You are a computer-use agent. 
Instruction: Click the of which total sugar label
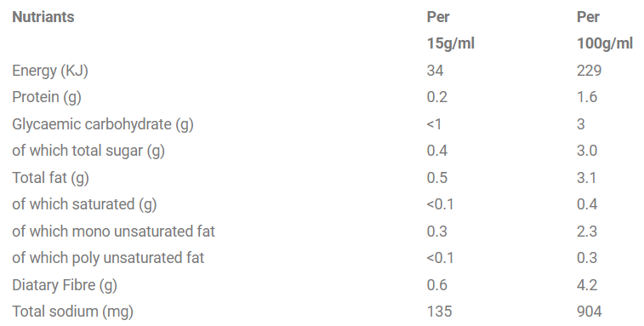[x=88, y=151]
